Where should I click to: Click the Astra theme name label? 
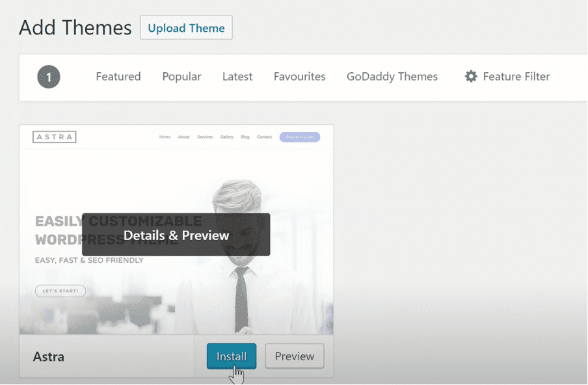(49, 356)
